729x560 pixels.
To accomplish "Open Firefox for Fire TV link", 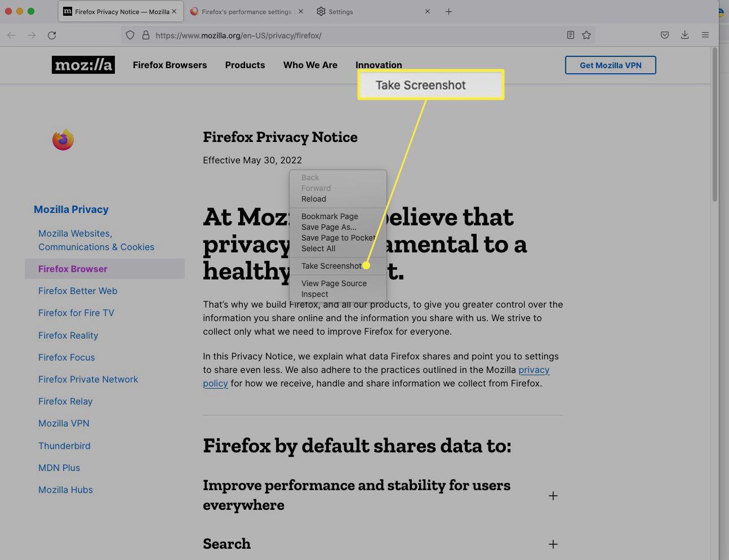I will point(76,313).
